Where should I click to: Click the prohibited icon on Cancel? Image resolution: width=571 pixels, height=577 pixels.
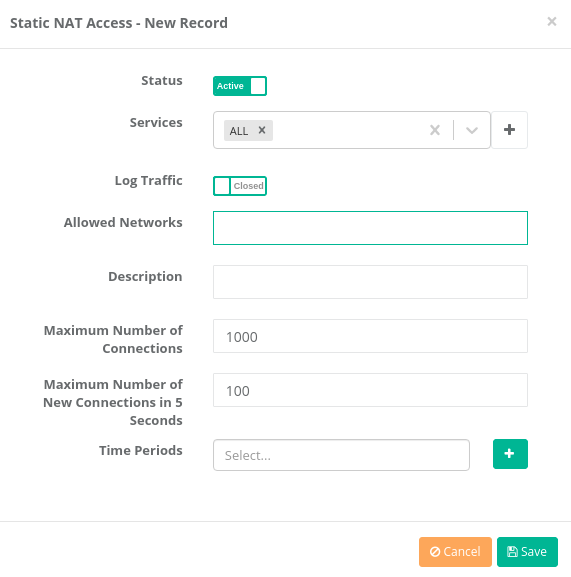(435, 552)
